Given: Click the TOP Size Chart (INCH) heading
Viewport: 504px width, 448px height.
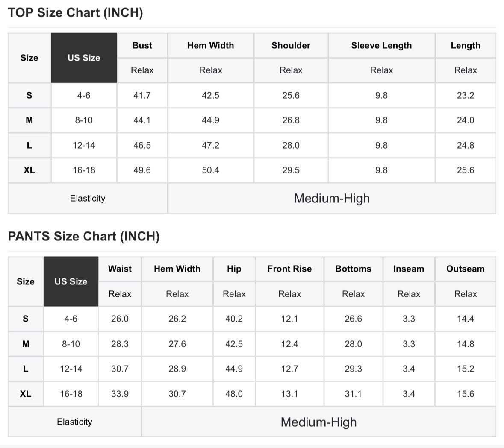Looking at the screenshot, I should click(75, 13).
